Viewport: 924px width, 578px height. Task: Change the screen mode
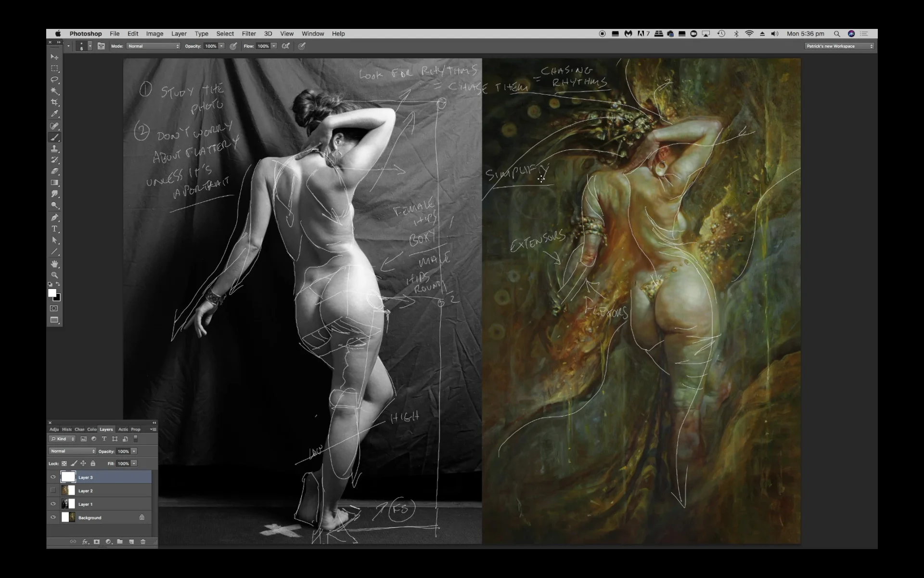point(54,320)
